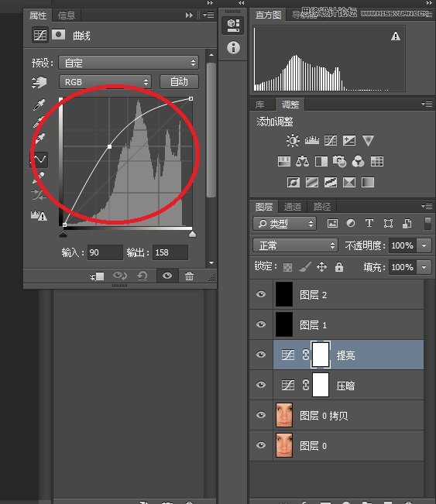This screenshot has height=504, width=436.
Task: Select edit points curve mode tool
Action: pos(39,159)
